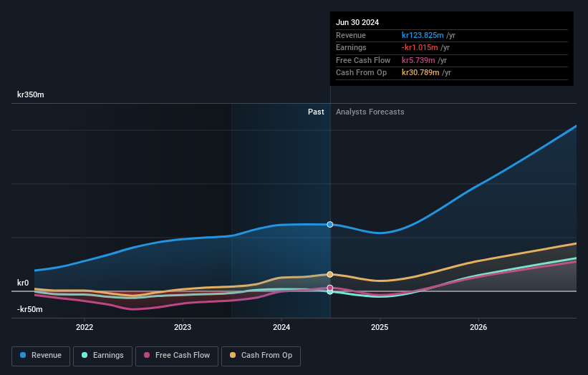This screenshot has width=588, height=375.
Task: Click the -kr1.015m earnings value in tooltip
Action: 420,47
